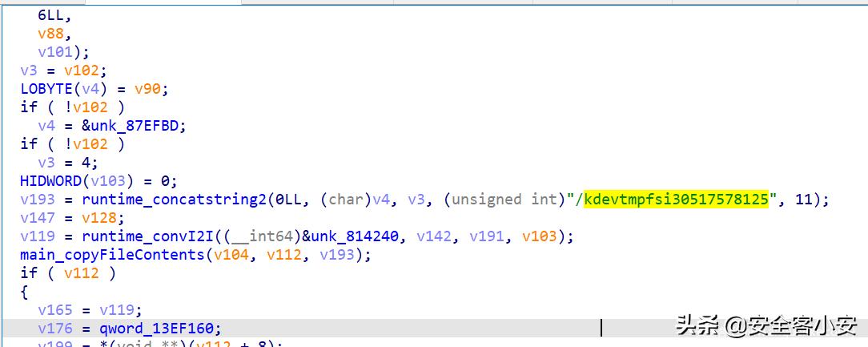Select v102 in the 'v3 = v102;' line

pyautogui.click(x=82, y=71)
